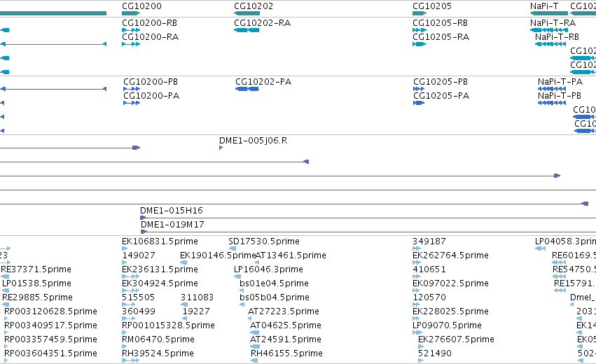Select the EK304924.5prime label
This screenshot has width=596, height=364.
[x=160, y=283]
